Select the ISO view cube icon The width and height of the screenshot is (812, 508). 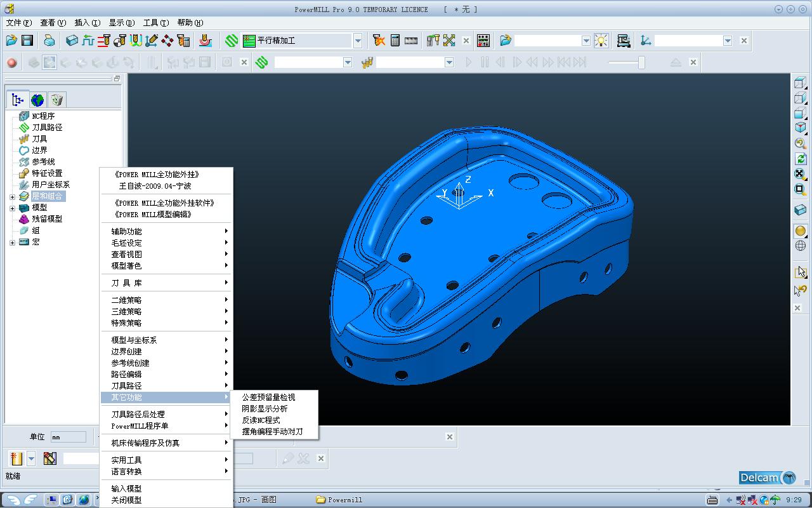pyautogui.click(x=800, y=127)
